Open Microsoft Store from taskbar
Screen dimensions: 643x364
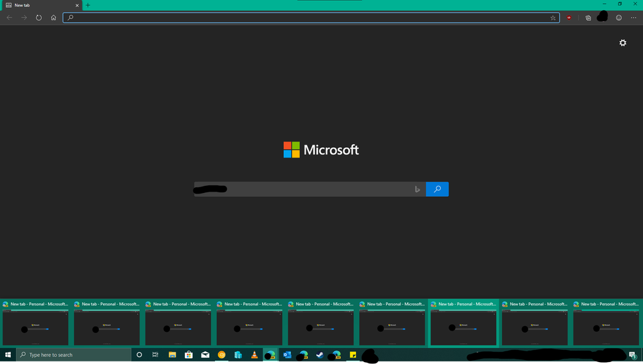[x=189, y=354]
